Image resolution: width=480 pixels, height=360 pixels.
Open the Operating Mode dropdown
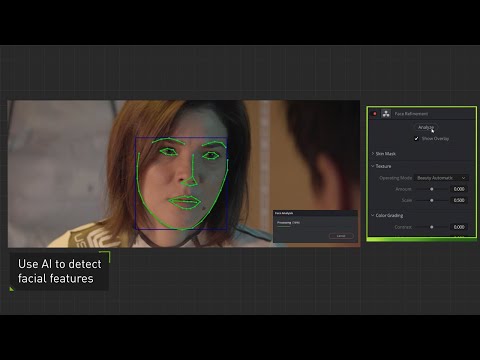coord(441,178)
